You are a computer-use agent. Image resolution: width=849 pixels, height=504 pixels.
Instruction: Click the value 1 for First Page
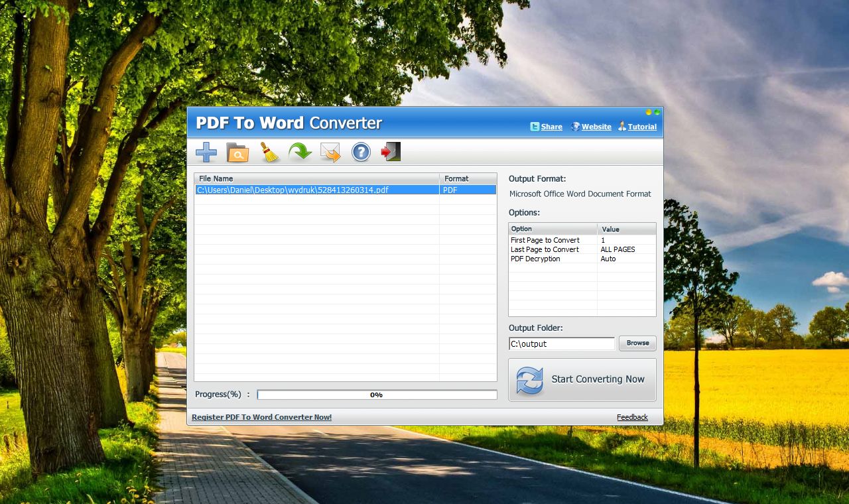pyautogui.click(x=603, y=240)
